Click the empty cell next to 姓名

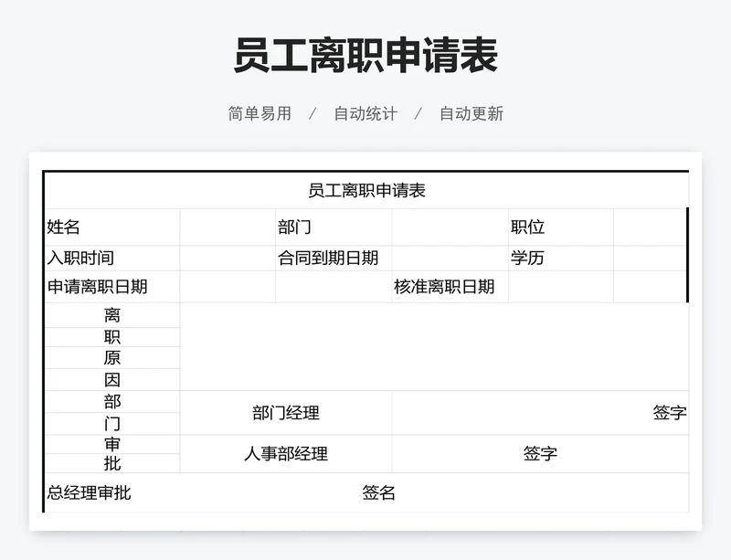coord(228,227)
